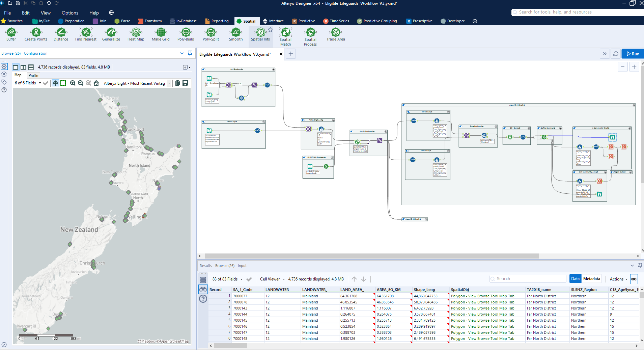This screenshot has width=644, height=350.
Task: Activate the map rectangle select tool
Action: click(x=63, y=83)
